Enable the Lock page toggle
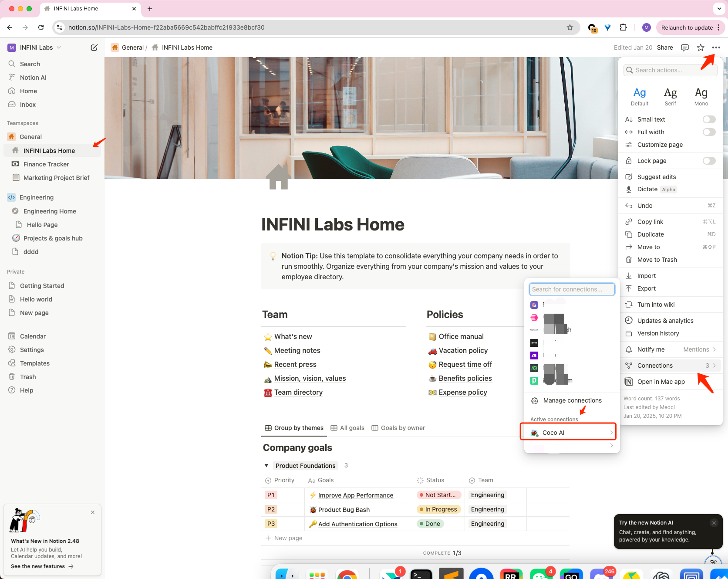728x579 pixels. pos(709,160)
